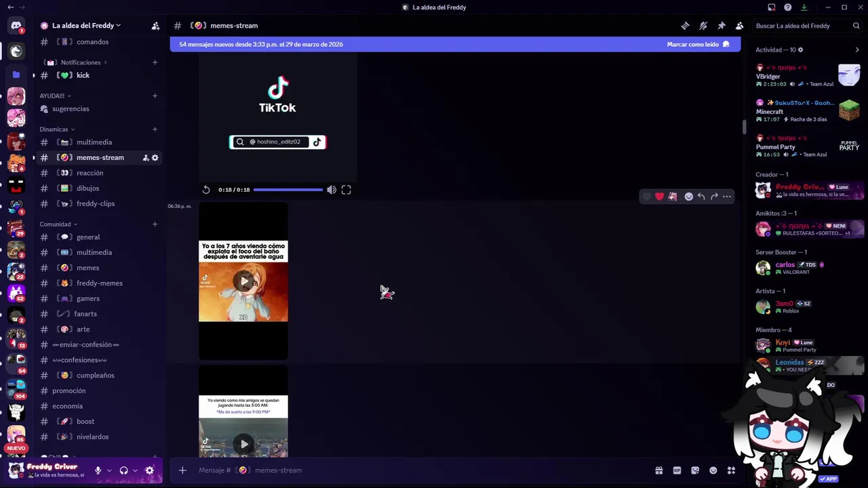The width and height of the screenshot is (868, 488).
Task: Open the gamers channel
Action: pos(98,299)
